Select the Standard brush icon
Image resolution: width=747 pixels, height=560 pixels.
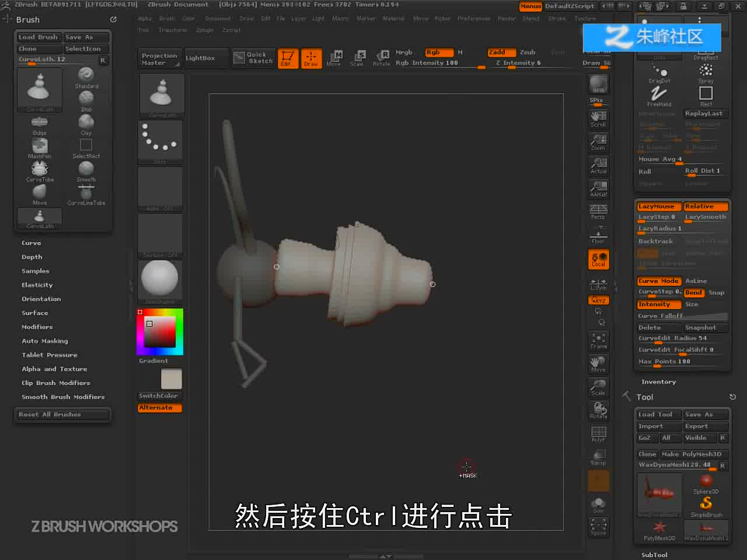86,78
